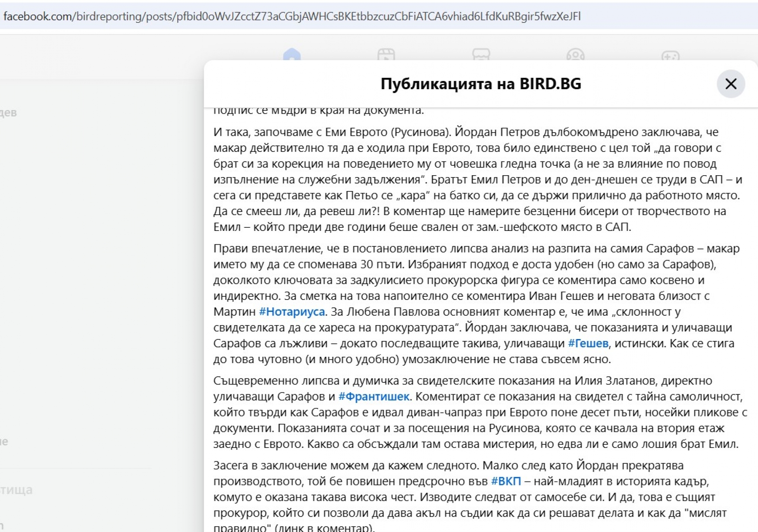Open the Groups icon in top navigation

point(576,54)
